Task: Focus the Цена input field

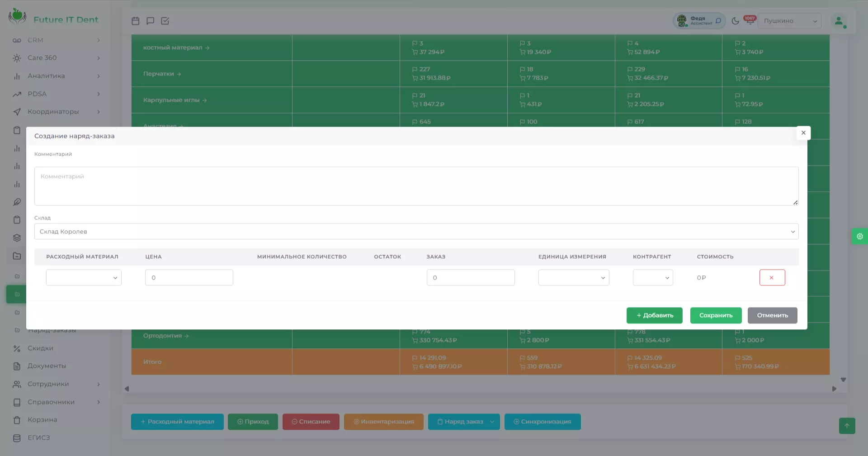Action: [x=189, y=277]
